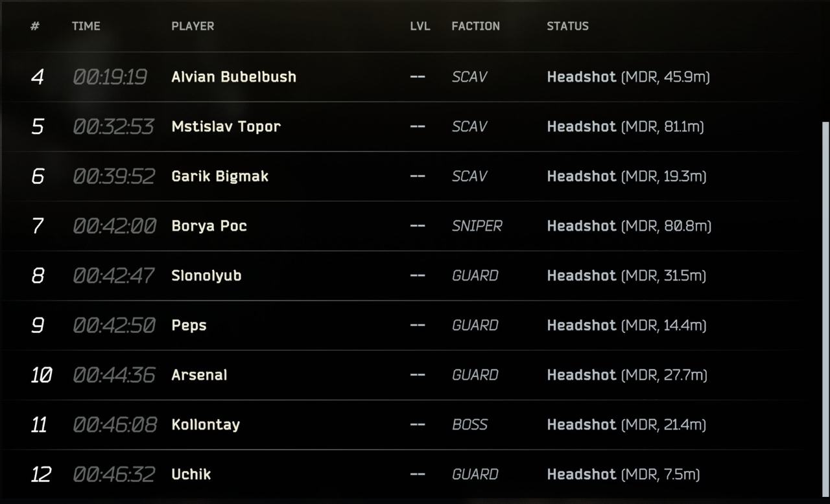Click the TIME column header
Viewport: 830px width, 504px height.
(86, 26)
